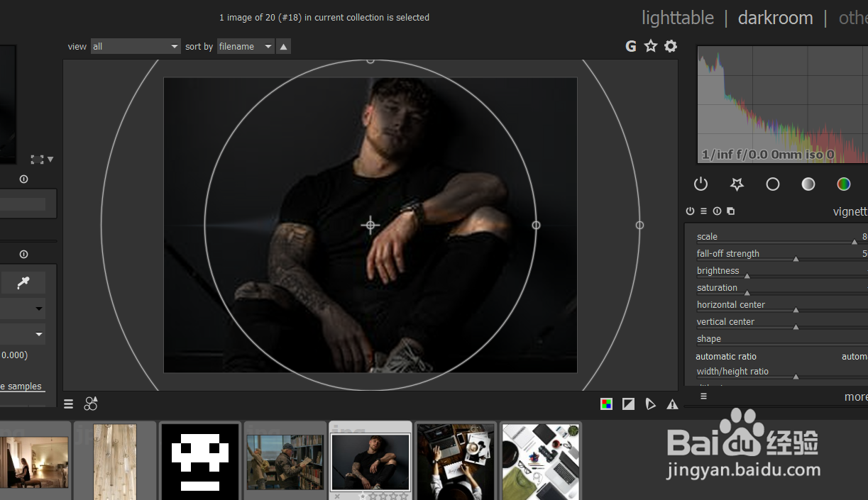Open the styles quick access icon

91,404
